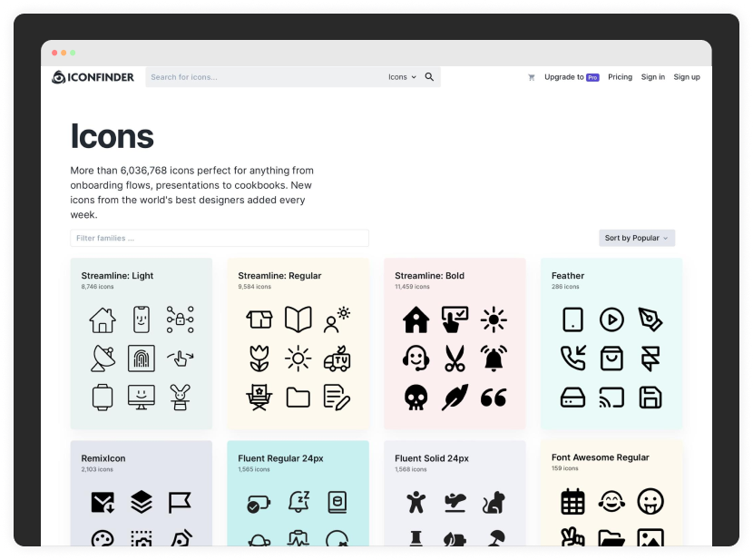753x560 pixels.
Task: Select the tongue-out face icon in Font Awesome
Action: click(650, 501)
